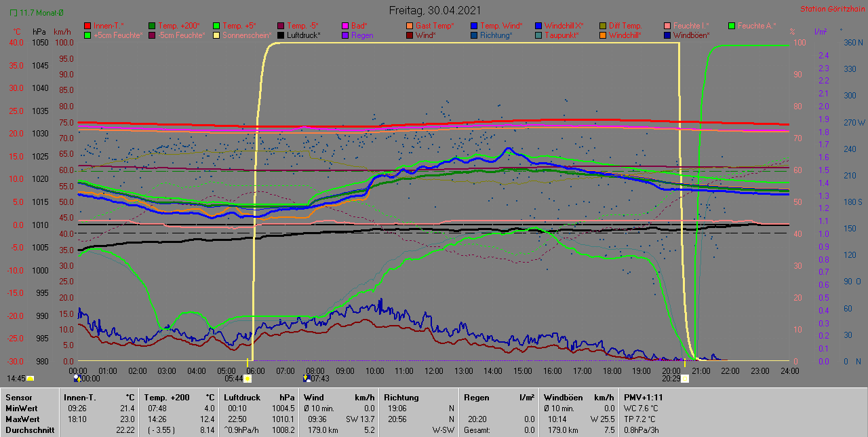
Task: Click the TP 7.2 °C reading
Action: tap(640, 419)
